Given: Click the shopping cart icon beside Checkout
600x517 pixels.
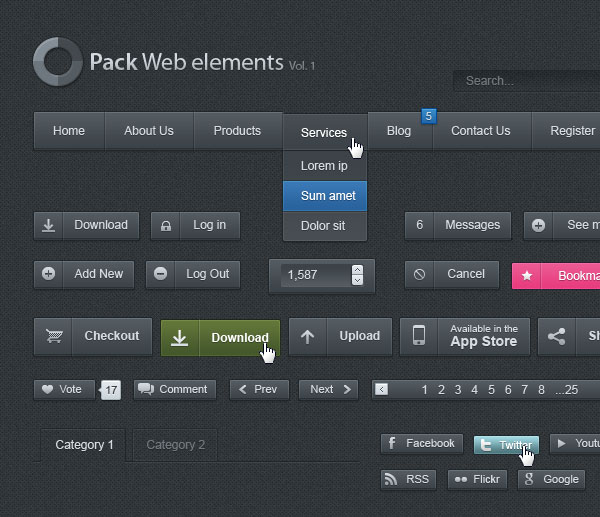Looking at the screenshot, I should [x=54, y=336].
